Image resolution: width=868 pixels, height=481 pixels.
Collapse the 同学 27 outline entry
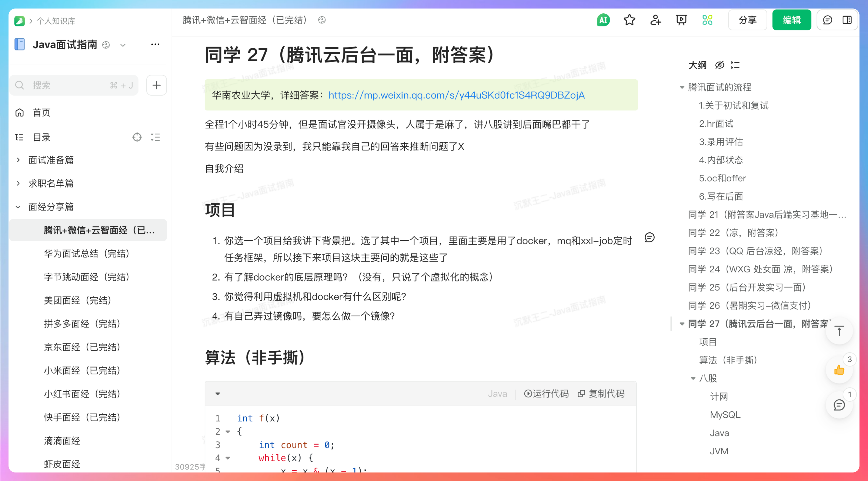pyautogui.click(x=682, y=324)
